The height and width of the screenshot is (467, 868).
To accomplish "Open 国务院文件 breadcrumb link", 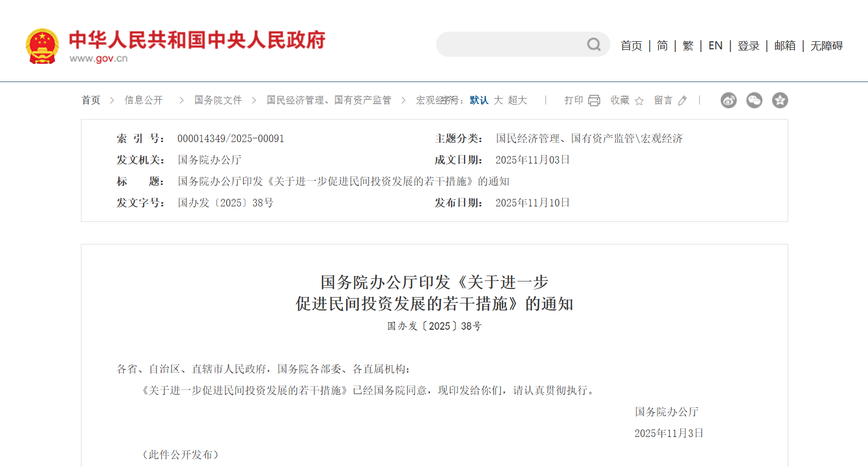I will pos(218,100).
